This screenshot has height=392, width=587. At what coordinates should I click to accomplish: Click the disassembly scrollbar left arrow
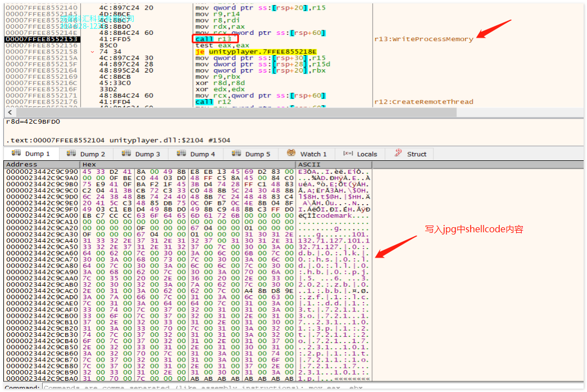[7, 112]
